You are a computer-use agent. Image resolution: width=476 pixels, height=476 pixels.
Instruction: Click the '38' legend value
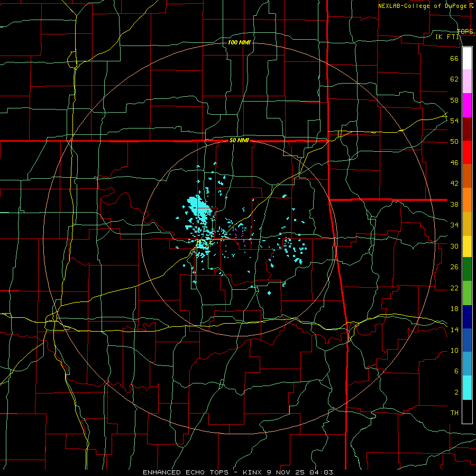tap(454, 205)
